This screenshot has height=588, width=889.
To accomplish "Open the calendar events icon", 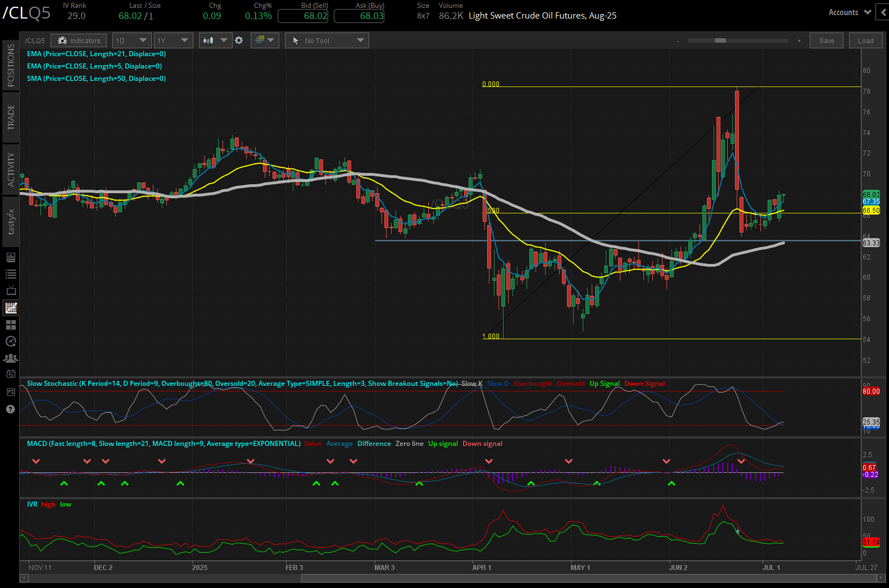I will point(11,374).
